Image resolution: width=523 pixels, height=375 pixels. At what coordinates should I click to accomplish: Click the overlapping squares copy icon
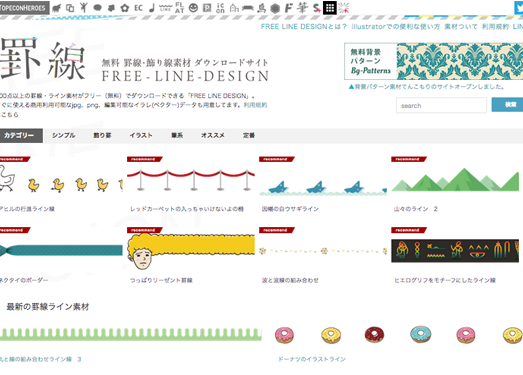coord(70,8)
